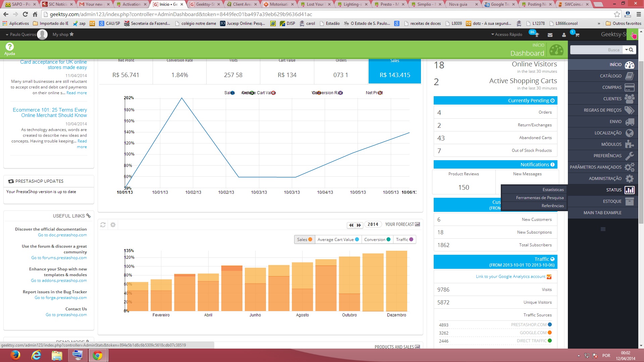The image size is (644, 362).
Task: Open the Catálogo sidebar menu
Action: pyautogui.click(x=610, y=76)
